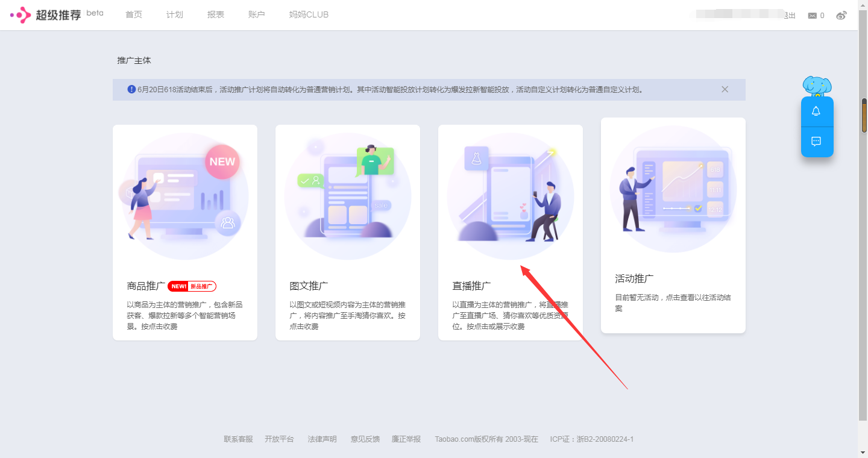The width and height of the screenshot is (868, 458).
Task: Click the 商品推广 card description text
Action: (x=185, y=316)
